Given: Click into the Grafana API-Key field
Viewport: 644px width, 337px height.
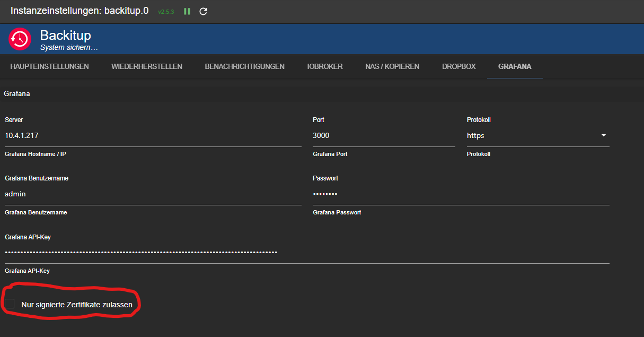Looking at the screenshot, I should (307, 253).
